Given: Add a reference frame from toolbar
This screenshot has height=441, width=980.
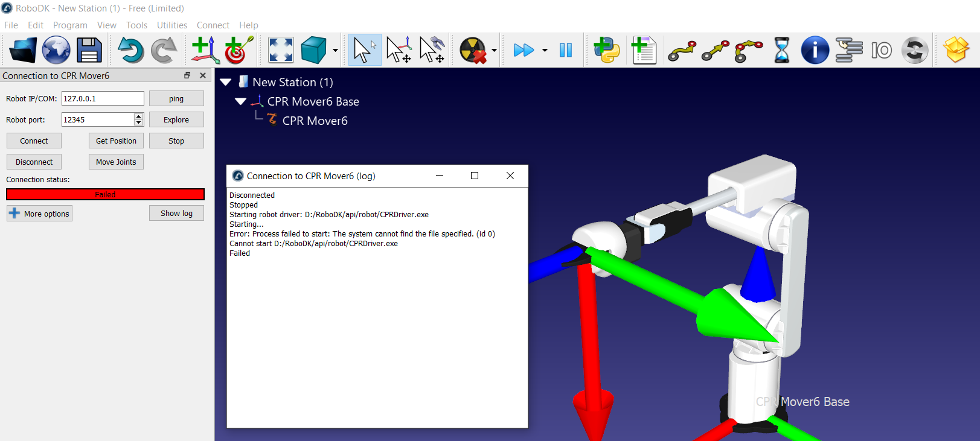Looking at the screenshot, I should tap(205, 50).
